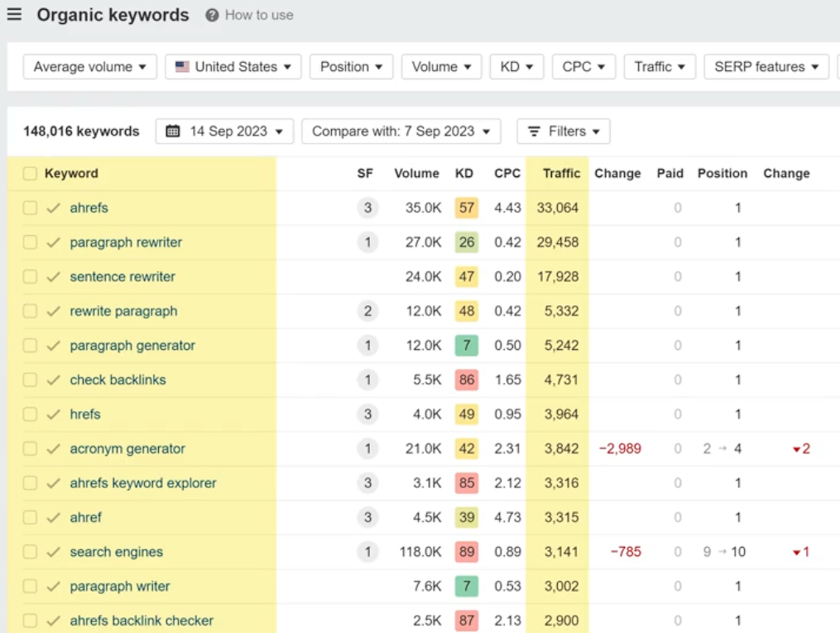Sort by the Traffic column header

tap(561, 174)
